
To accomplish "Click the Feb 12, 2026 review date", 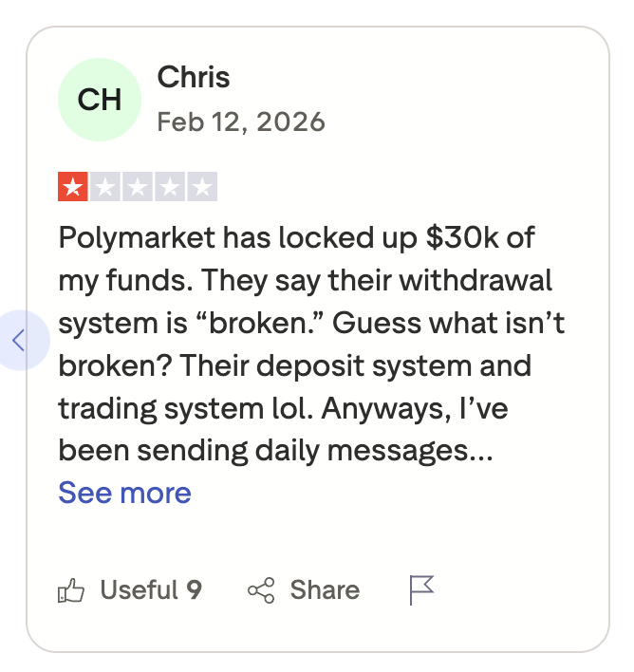I will 241,122.
